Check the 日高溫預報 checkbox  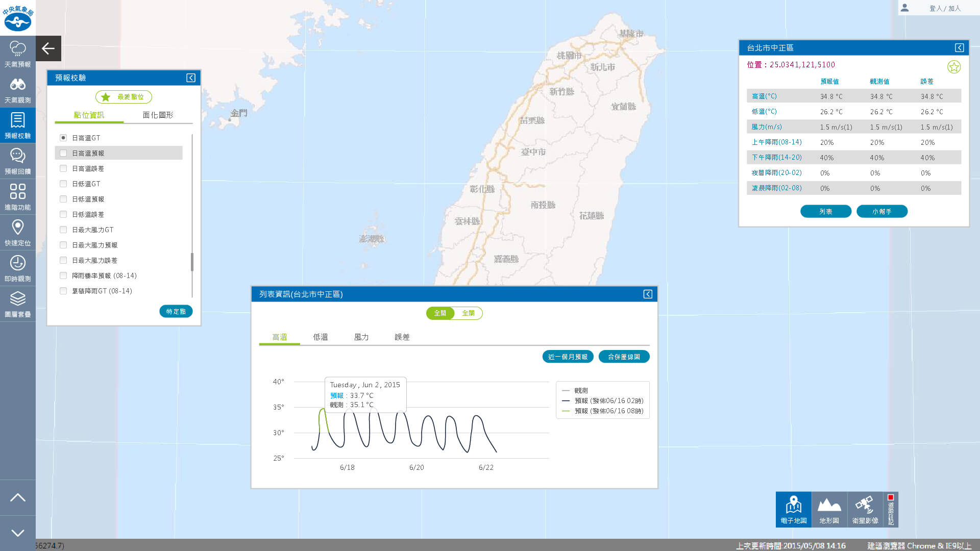coord(63,153)
